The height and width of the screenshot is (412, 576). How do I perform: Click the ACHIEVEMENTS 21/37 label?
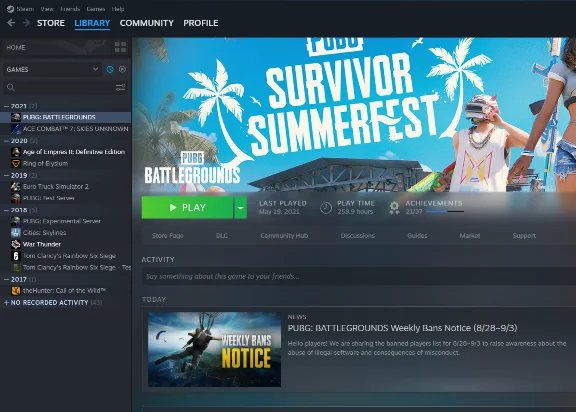434,207
